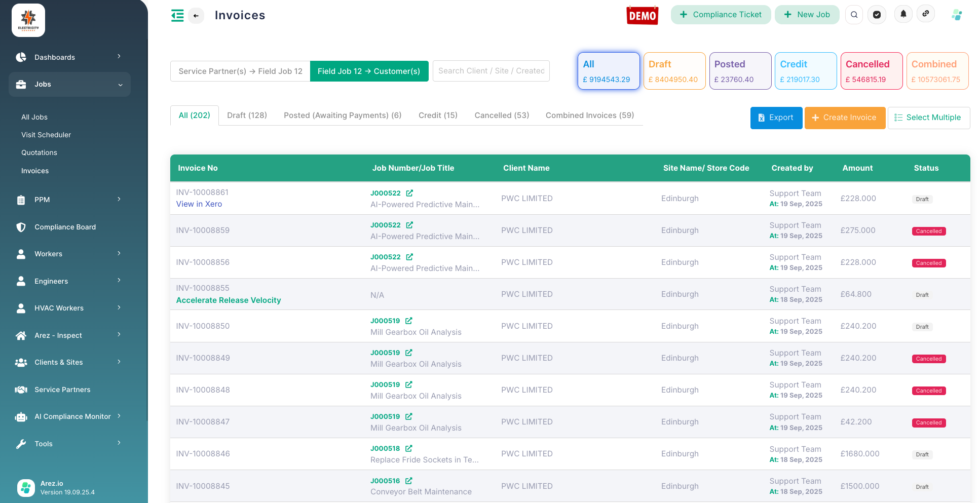This screenshot has height=503, width=980.
Task: Switch to the Field Job 12 → Customer(s) view
Action: (369, 71)
